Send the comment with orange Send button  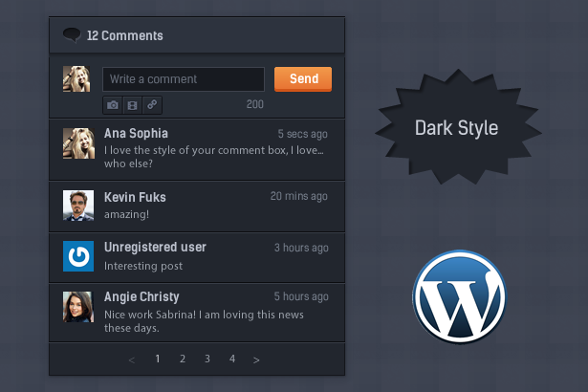pyautogui.click(x=303, y=79)
